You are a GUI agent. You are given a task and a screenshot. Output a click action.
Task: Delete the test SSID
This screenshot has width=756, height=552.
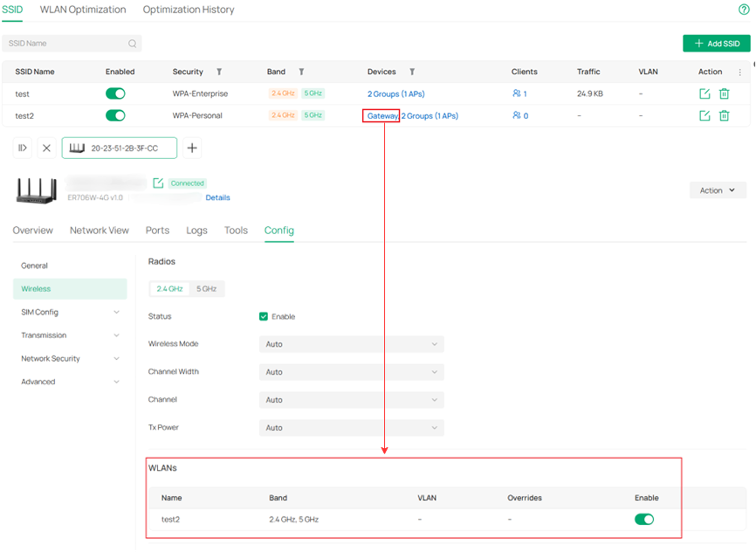click(724, 94)
